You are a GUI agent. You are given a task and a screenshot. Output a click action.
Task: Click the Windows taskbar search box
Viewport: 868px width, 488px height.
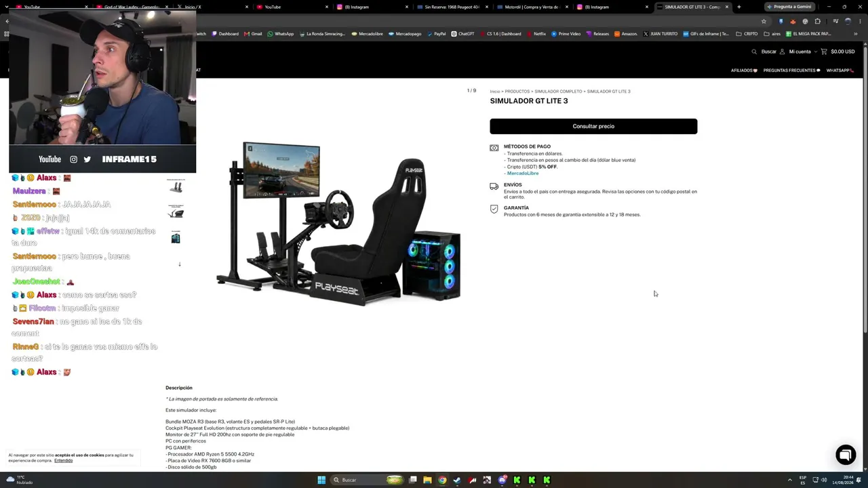click(x=366, y=480)
